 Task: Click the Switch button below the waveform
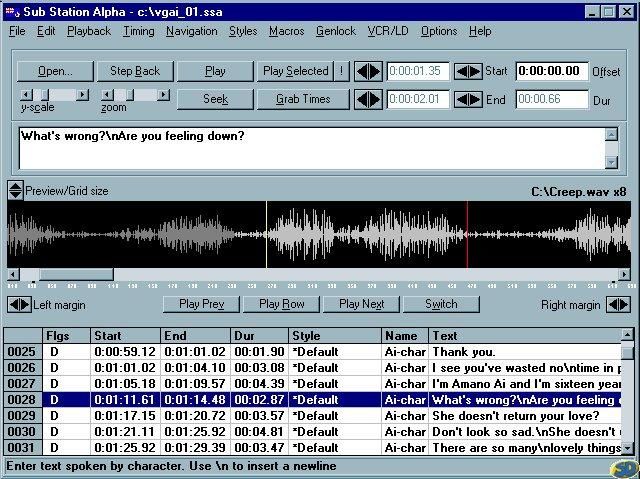441,304
